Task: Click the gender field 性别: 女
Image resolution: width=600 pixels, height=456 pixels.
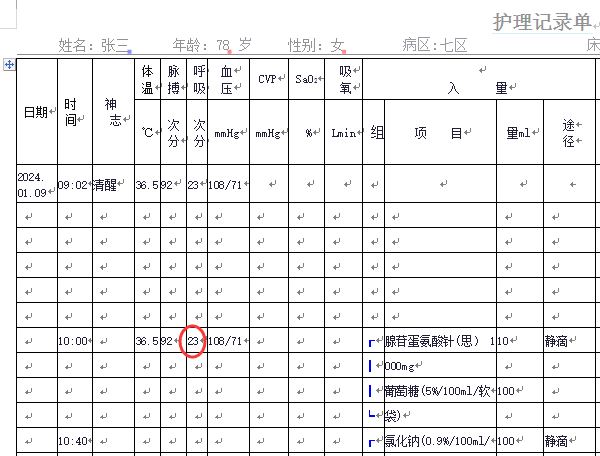Action: (x=316, y=46)
